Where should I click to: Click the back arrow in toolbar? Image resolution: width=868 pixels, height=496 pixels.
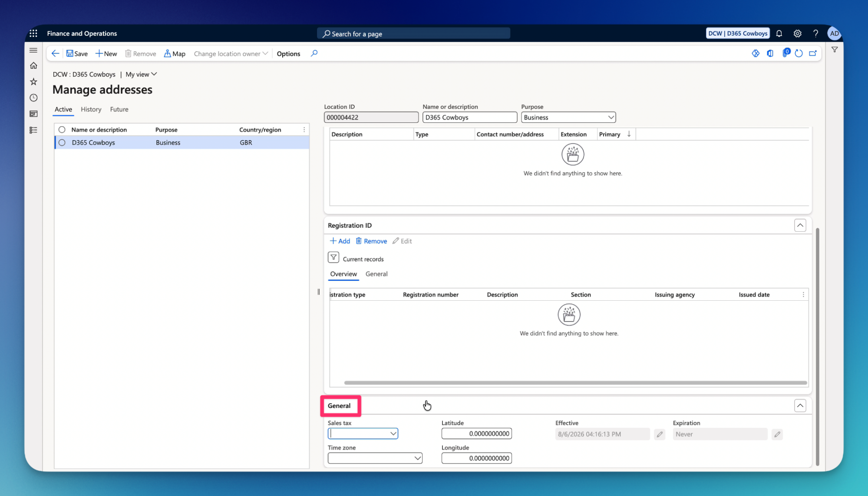coord(55,53)
